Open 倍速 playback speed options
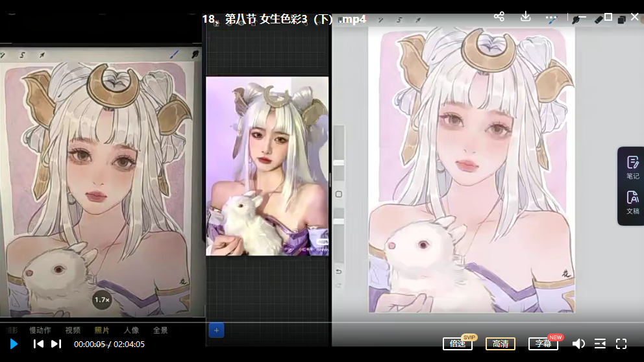The image size is (644, 362). point(458,344)
